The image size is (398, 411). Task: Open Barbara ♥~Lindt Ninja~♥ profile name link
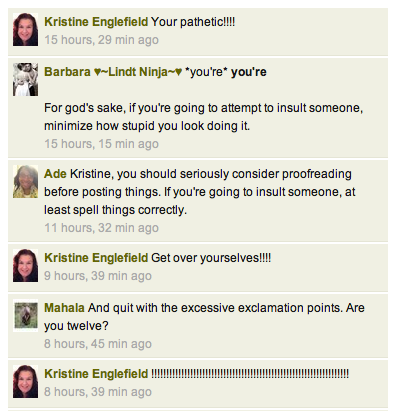pyautogui.click(x=113, y=72)
